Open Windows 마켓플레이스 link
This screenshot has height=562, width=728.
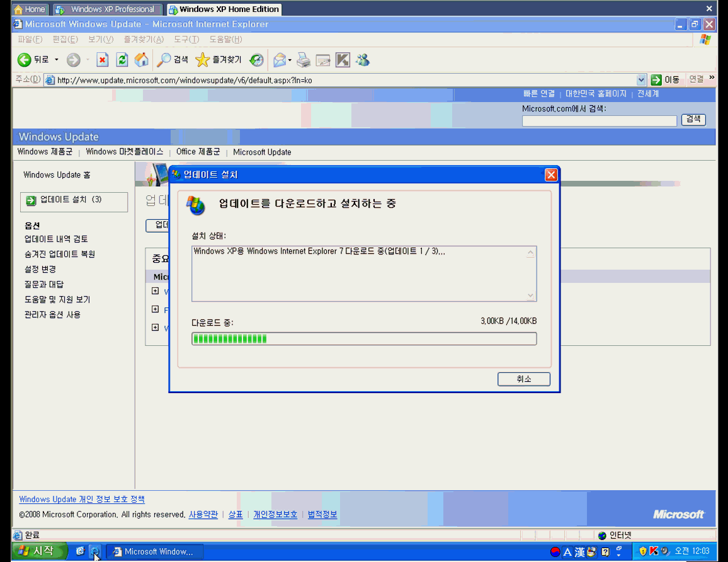click(x=125, y=152)
